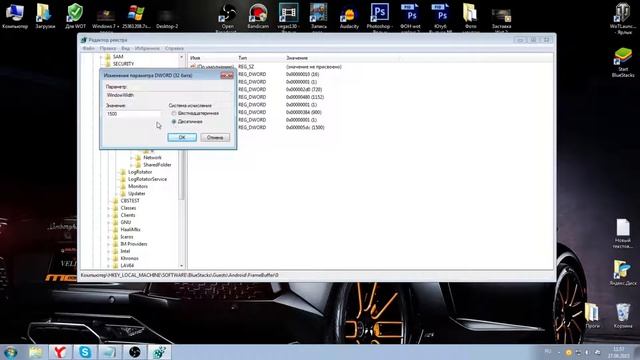Select the Desktop-2 desktop icon
This screenshot has width=640, height=360.
click(167, 17)
